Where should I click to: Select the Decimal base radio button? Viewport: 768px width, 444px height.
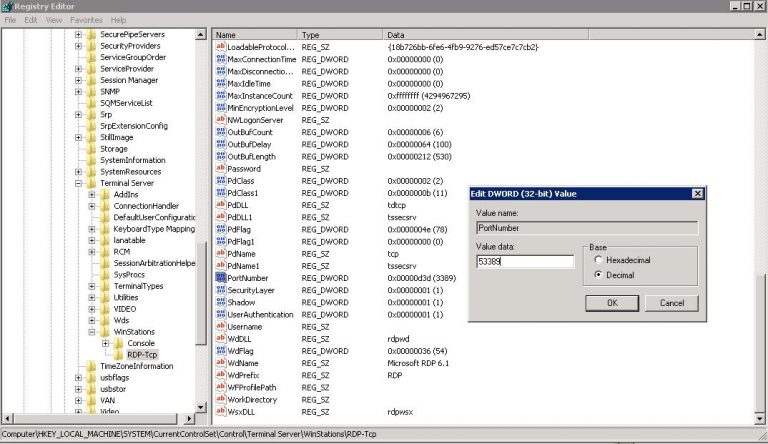point(598,274)
